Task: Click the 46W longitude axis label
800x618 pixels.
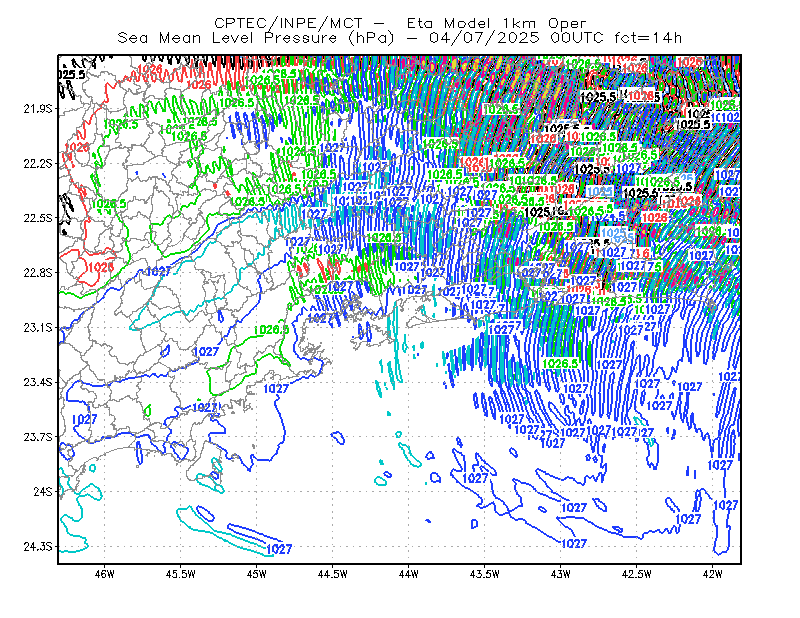Action: click(x=105, y=574)
